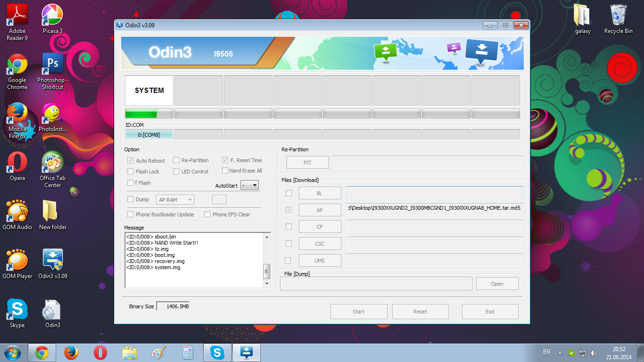Viewport: 644px width, 362px height.
Task: Enable the Nand Erase All checkbox
Action: [x=225, y=171]
